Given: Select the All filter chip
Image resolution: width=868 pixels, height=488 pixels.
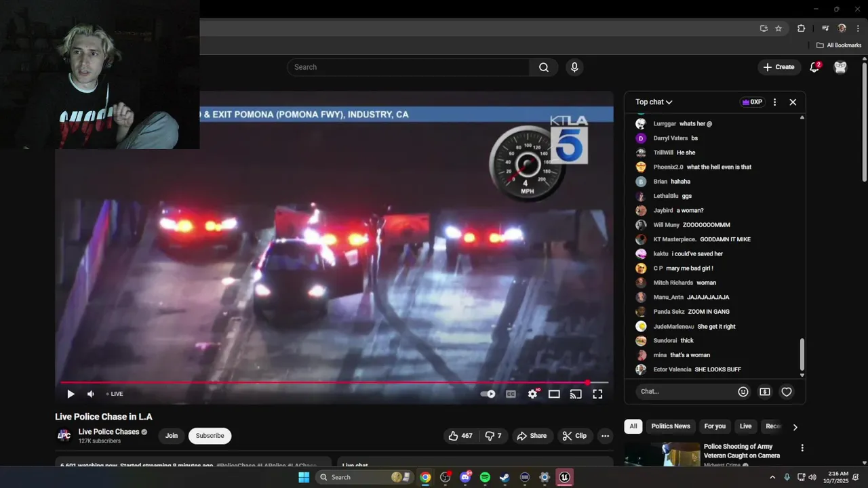Looking at the screenshot, I should (633, 426).
